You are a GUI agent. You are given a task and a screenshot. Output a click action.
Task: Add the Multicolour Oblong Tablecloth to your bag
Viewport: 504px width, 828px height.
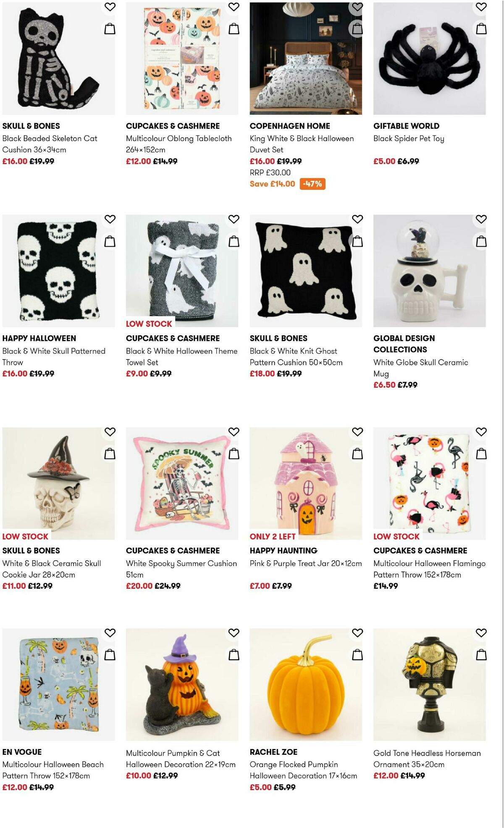tap(234, 29)
